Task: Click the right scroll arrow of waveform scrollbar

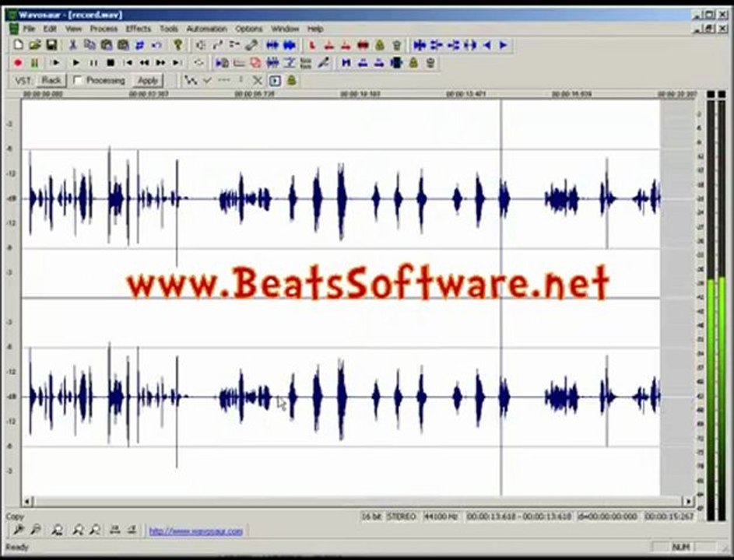Action: coord(688,502)
